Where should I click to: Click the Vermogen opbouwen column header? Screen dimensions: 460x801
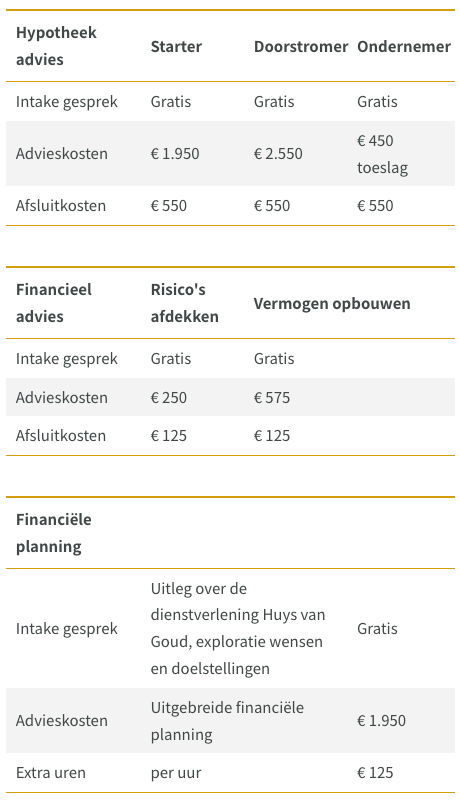[332, 303]
